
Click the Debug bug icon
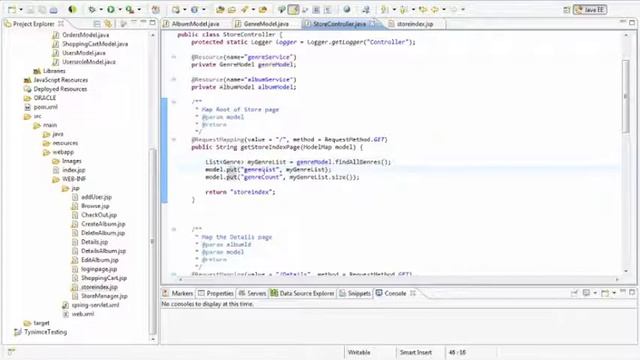pos(92,9)
